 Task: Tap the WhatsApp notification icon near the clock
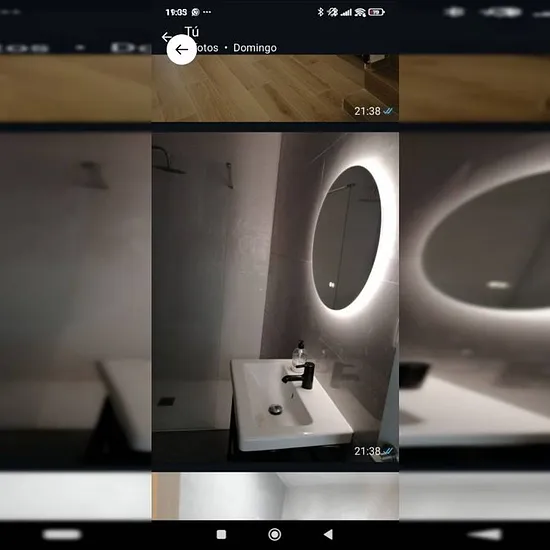coord(196,12)
